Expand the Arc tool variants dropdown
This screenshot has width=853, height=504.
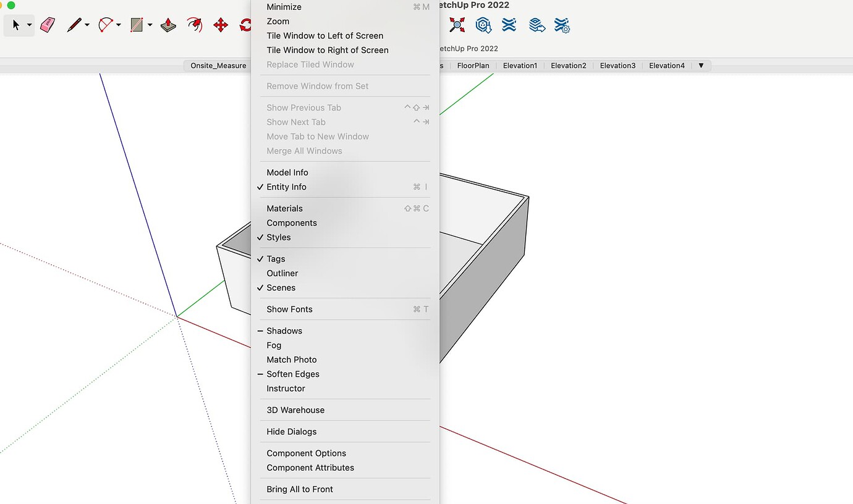point(118,25)
